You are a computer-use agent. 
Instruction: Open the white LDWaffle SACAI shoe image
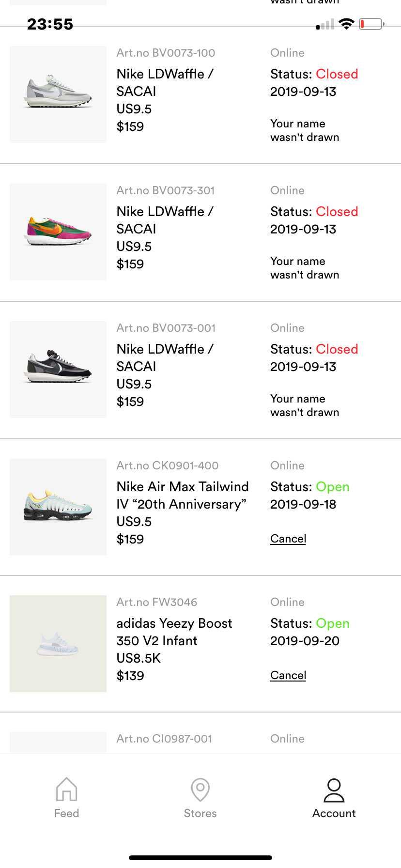[x=58, y=94]
